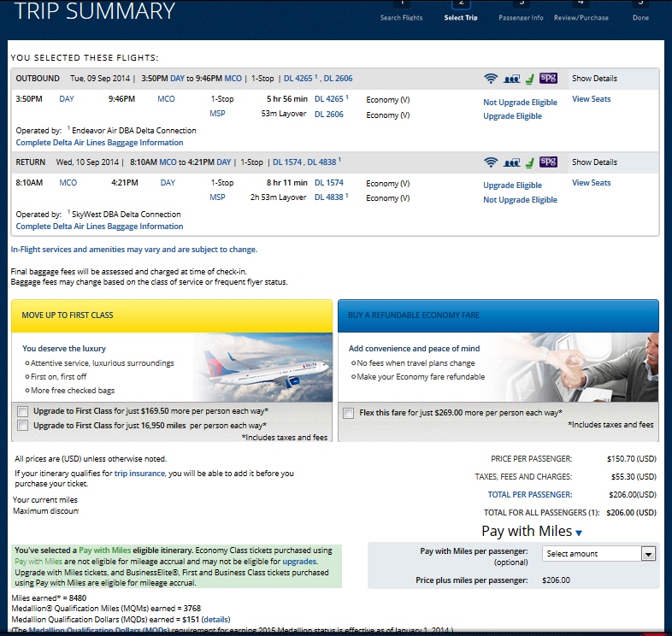672x636 pixels.
Task: Check Upgrade to First Class for $169.50
Action: 22,411
